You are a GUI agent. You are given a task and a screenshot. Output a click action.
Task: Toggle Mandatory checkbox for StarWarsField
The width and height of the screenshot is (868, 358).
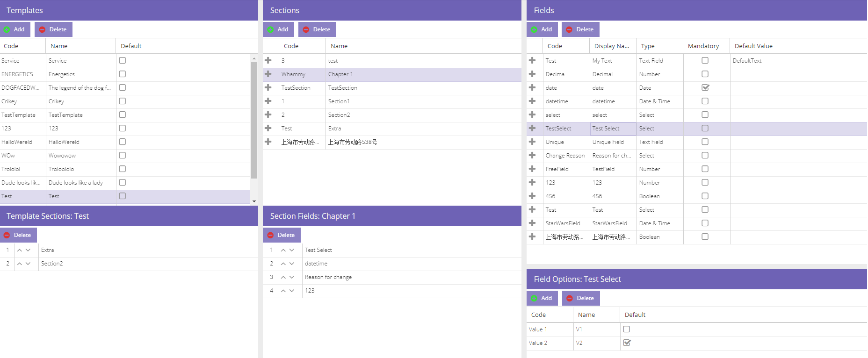(x=705, y=223)
